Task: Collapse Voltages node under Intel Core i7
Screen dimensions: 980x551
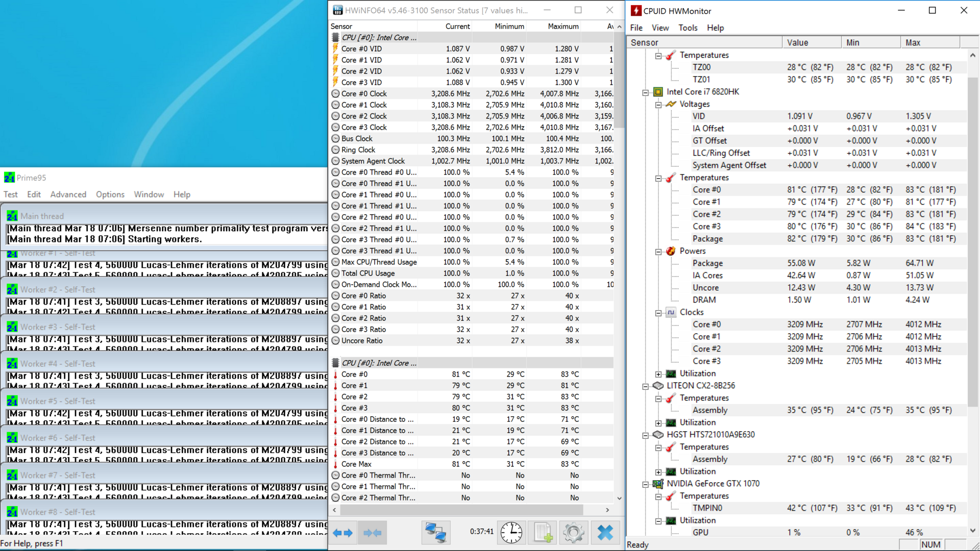Action: [658, 105]
